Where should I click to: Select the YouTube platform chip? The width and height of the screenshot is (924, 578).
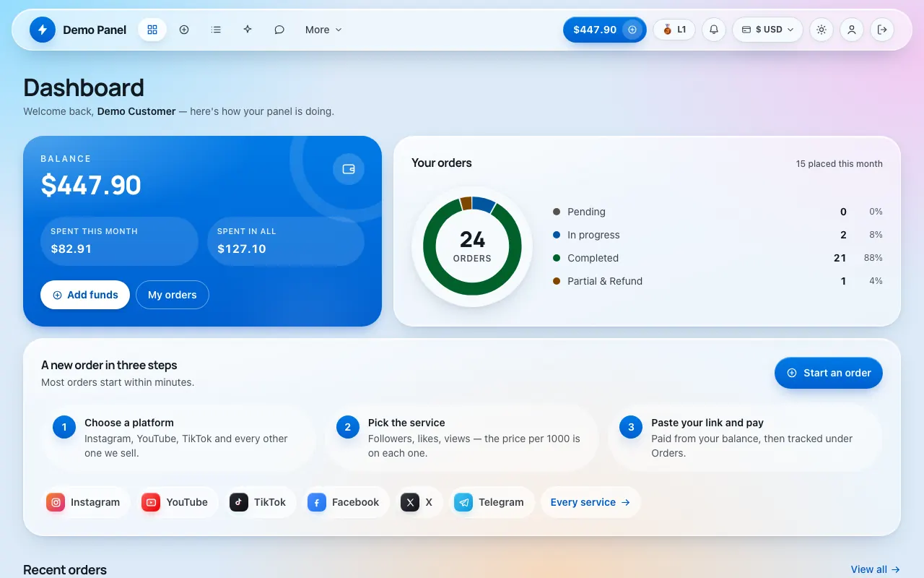click(x=178, y=502)
